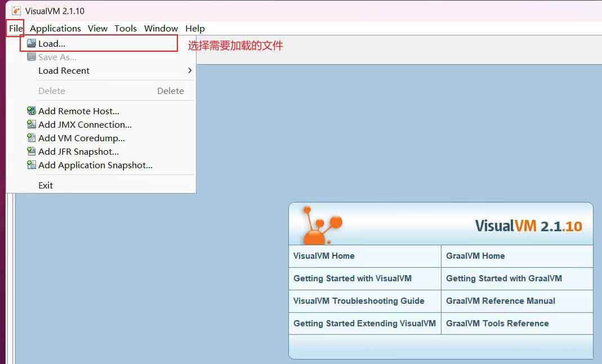The height and width of the screenshot is (364, 602).
Task: Click the Load file icon in menu
Action: click(x=32, y=43)
